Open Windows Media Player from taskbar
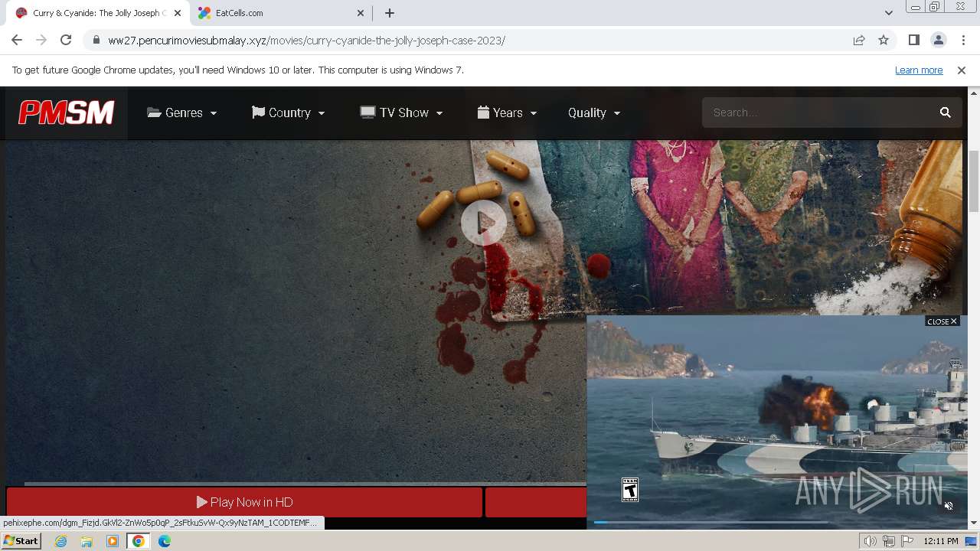The height and width of the screenshot is (551, 980). (113, 541)
